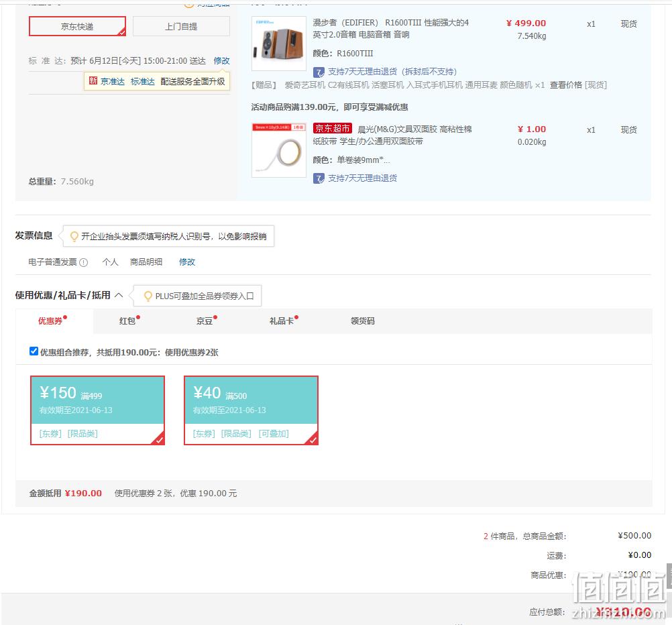Image resolution: width=672 pixels, height=625 pixels.
Task: Click ¥1.00 tape price
Action: click(x=531, y=129)
